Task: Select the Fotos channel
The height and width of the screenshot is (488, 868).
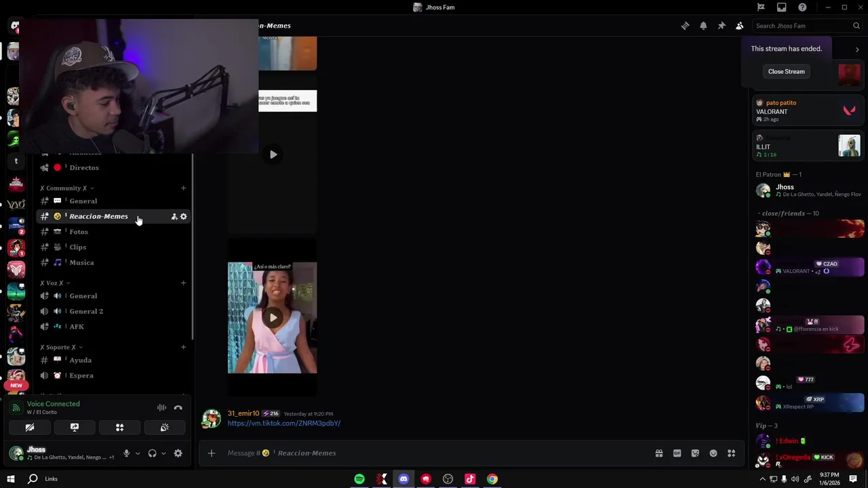Action: coord(112,232)
